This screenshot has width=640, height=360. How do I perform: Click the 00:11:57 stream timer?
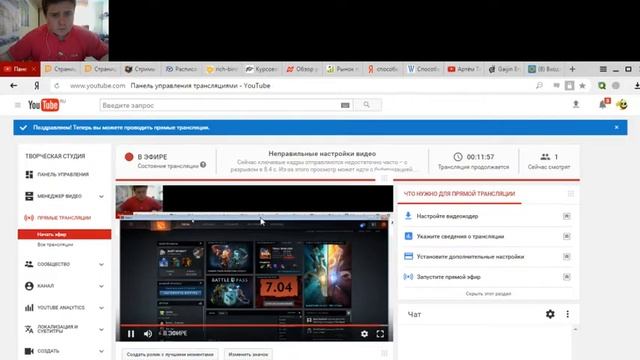pos(480,157)
